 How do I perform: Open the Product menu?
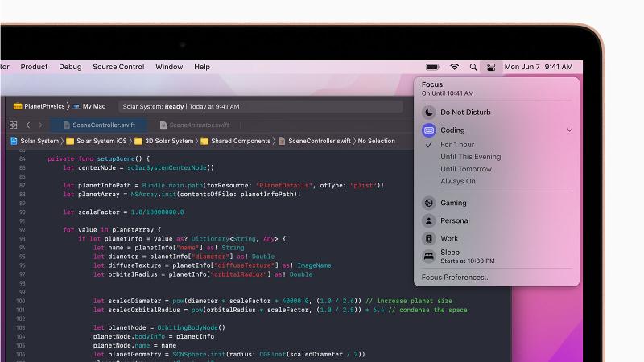tap(34, 67)
